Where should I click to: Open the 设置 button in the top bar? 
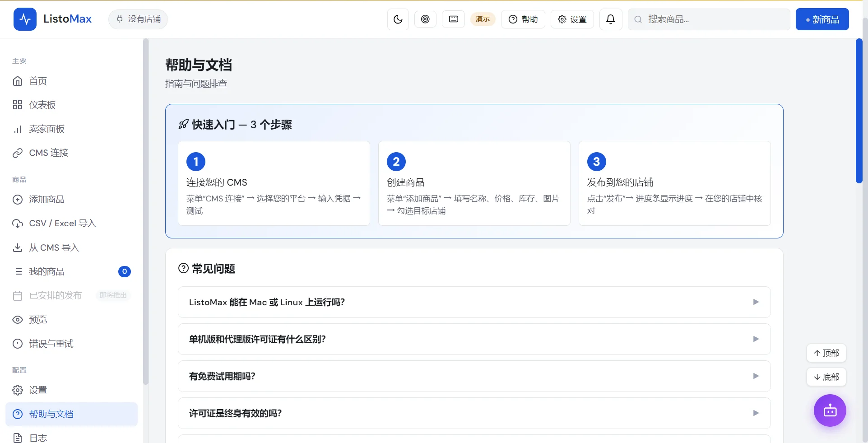point(572,19)
